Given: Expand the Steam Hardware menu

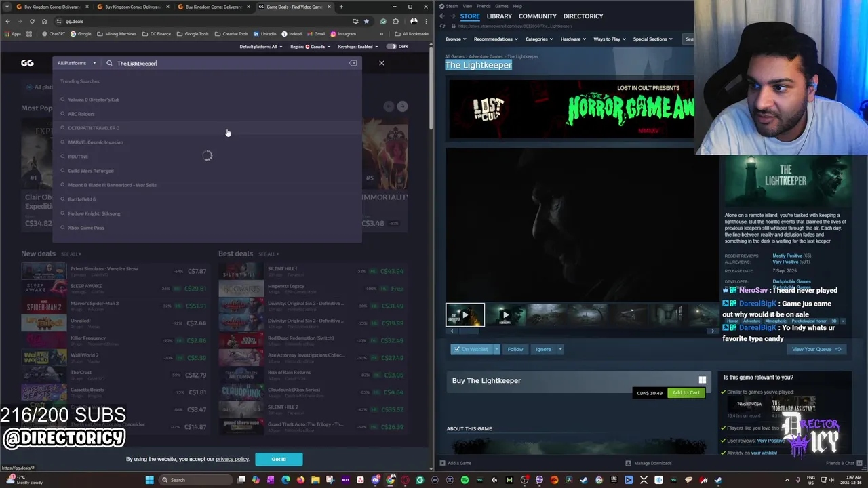Looking at the screenshot, I should click(x=573, y=39).
